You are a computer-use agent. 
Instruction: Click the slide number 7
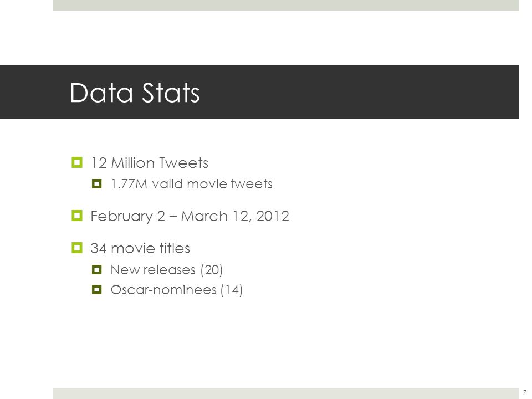525,392
